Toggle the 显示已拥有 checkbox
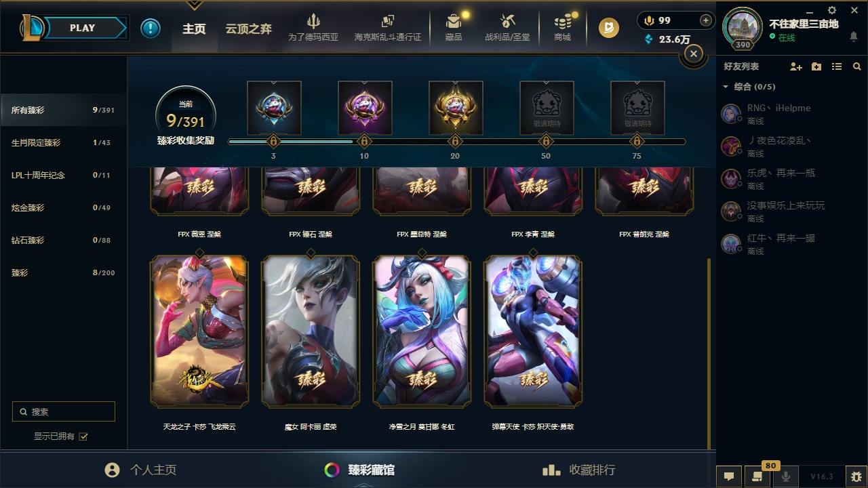Screen dimensions: 868x488 (x=83, y=436)
